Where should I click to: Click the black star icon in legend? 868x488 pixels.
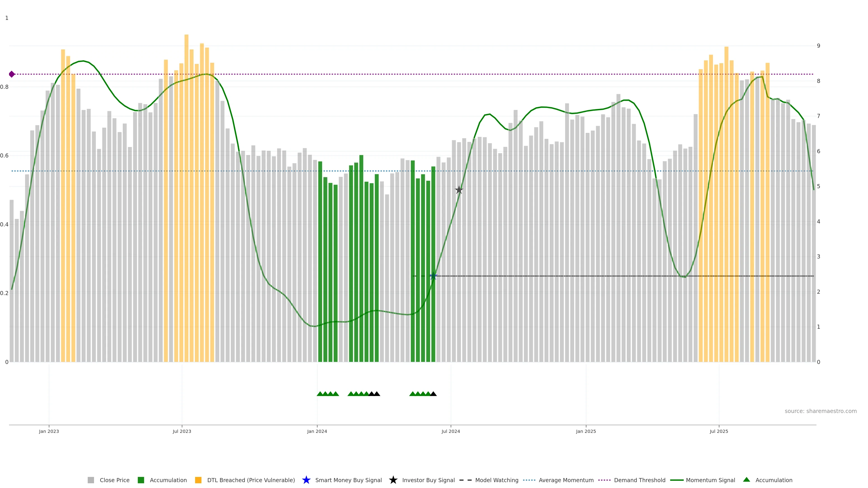[393, 480]
